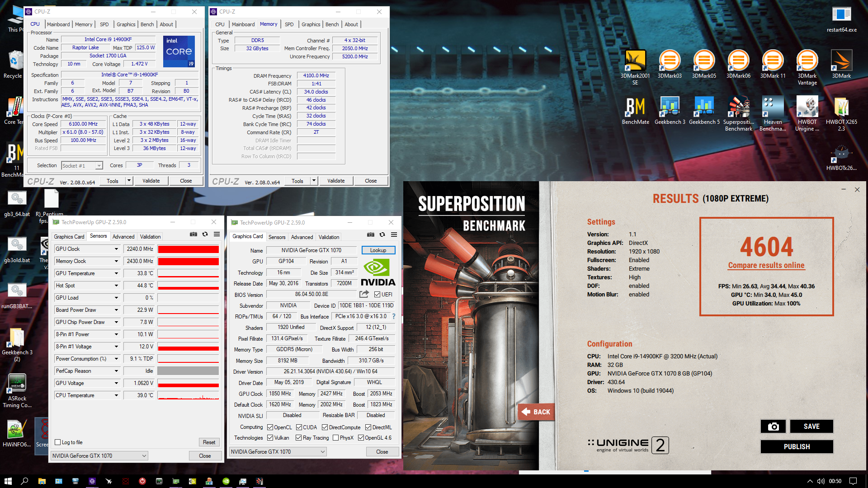Open Graphics tab in right CPU-Z window
The width and height of the screenshot is (868, 488).
coord(311,24)
